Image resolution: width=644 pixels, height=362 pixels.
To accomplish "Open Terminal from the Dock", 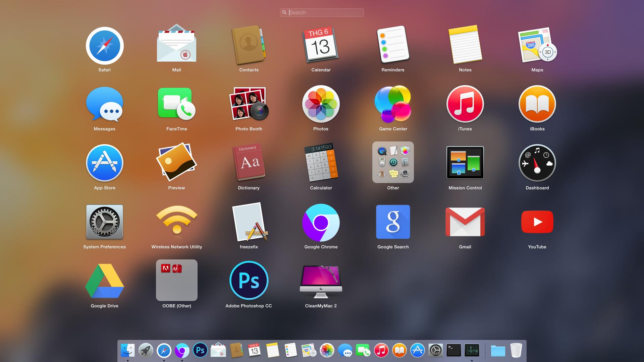I will point(453,351).
